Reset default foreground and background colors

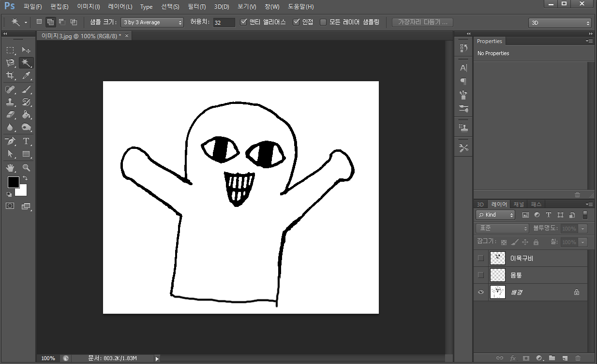point(9,194)
